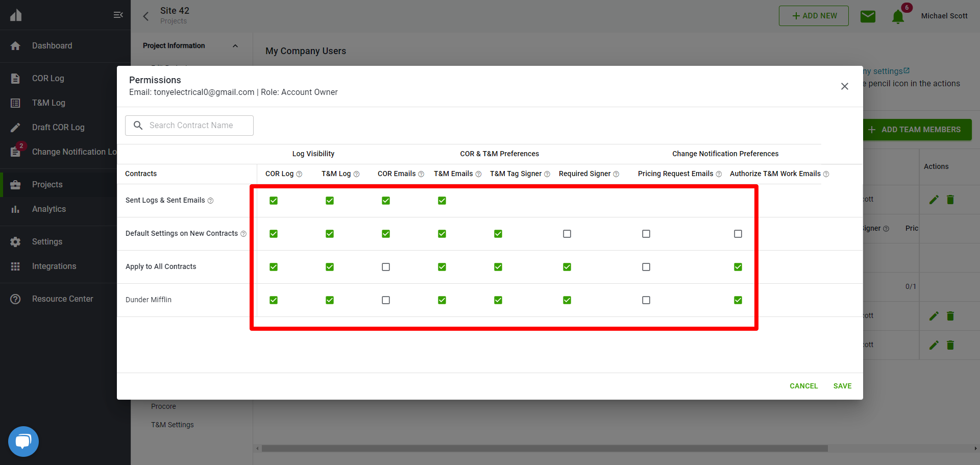The width and height of the screenshot is (980, 465).
Task: Click the horizontal scrollbar at bottom
Action: pos(545,449)
